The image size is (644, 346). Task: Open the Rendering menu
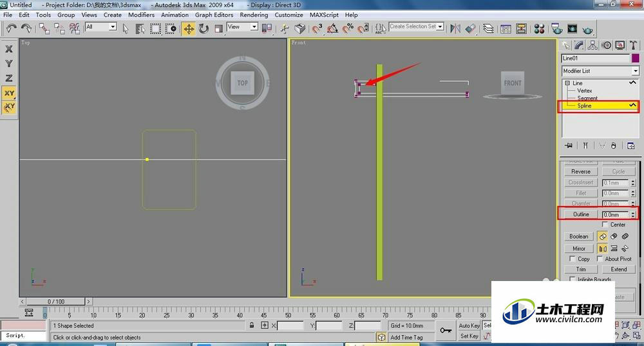click(254, 15)
